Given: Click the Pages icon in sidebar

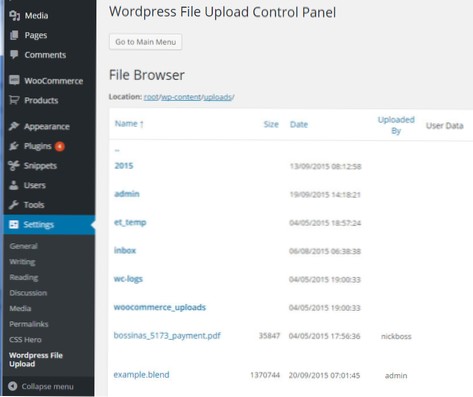Looking at the screenshot, I should click(14, 35).
